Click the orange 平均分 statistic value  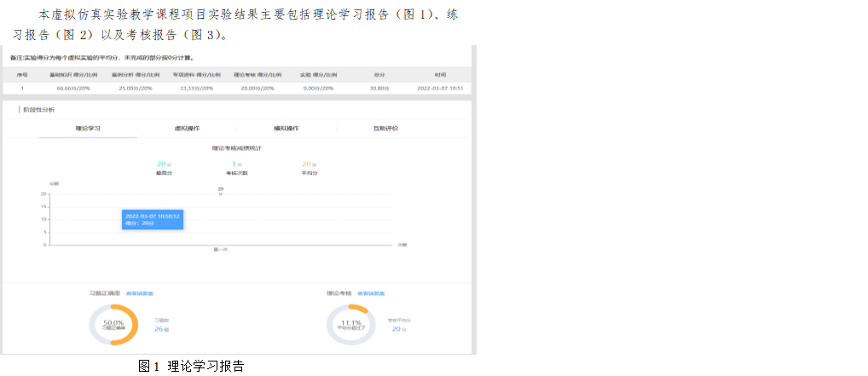pos(309,165)
